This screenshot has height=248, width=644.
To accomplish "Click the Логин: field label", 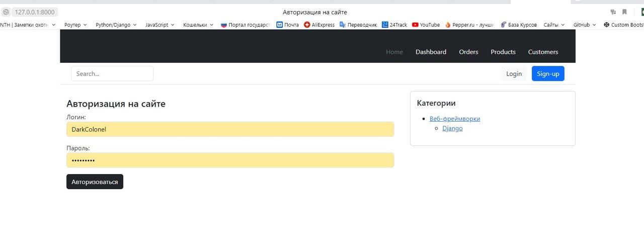I will [x=76, y=117].
